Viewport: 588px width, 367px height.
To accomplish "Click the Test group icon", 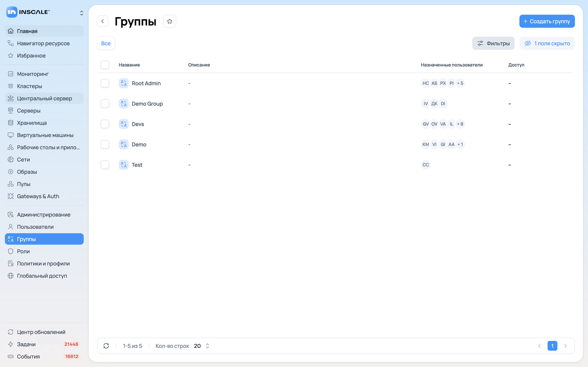I will 123,165.
